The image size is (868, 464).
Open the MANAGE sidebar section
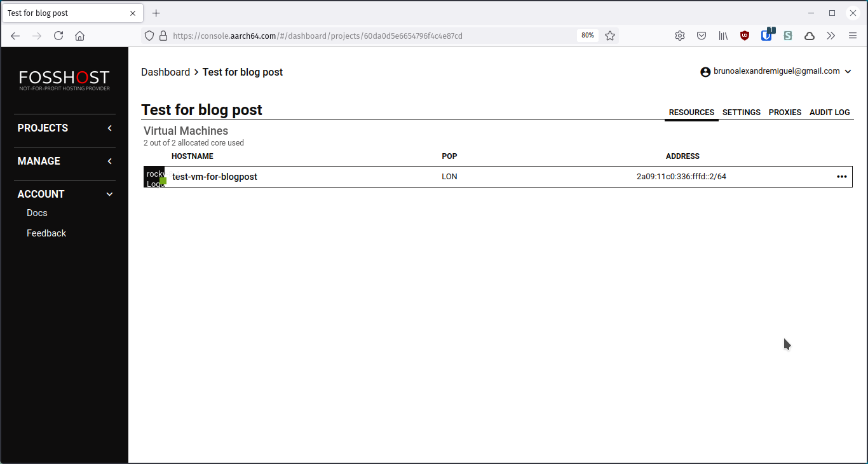[x=39, y=161]
